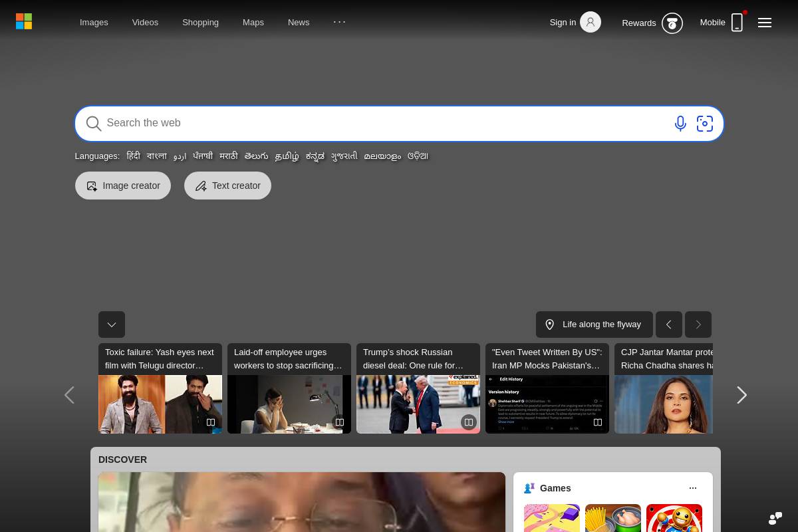Go to Shopping section
This screenshot has width=798, height=532.
coord(200,22)
